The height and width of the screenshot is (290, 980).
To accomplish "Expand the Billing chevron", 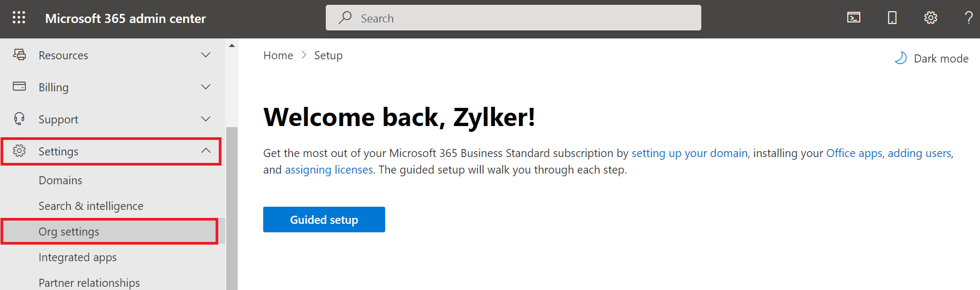I will point(205,87).
